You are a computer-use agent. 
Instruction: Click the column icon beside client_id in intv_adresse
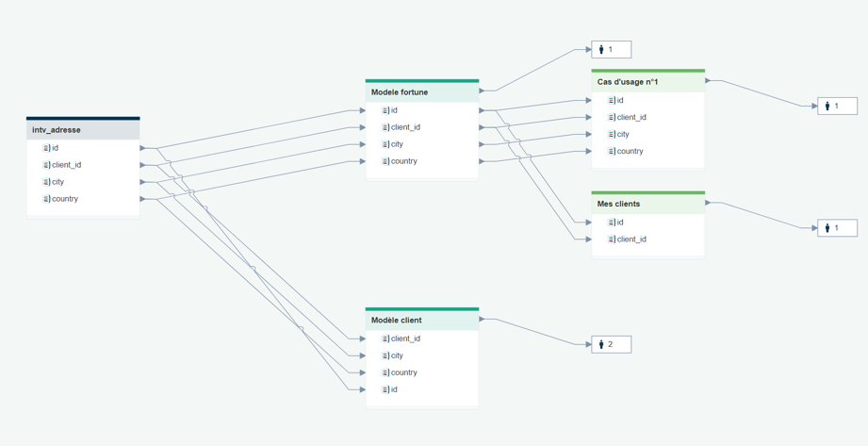(x=46, y=165)
